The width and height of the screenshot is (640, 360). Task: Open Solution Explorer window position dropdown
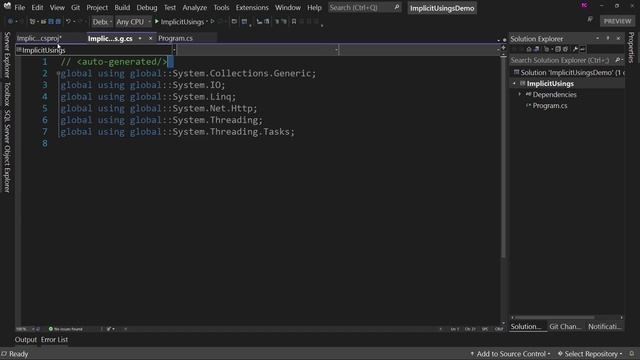pyautogui.click(x=598, y=38)
